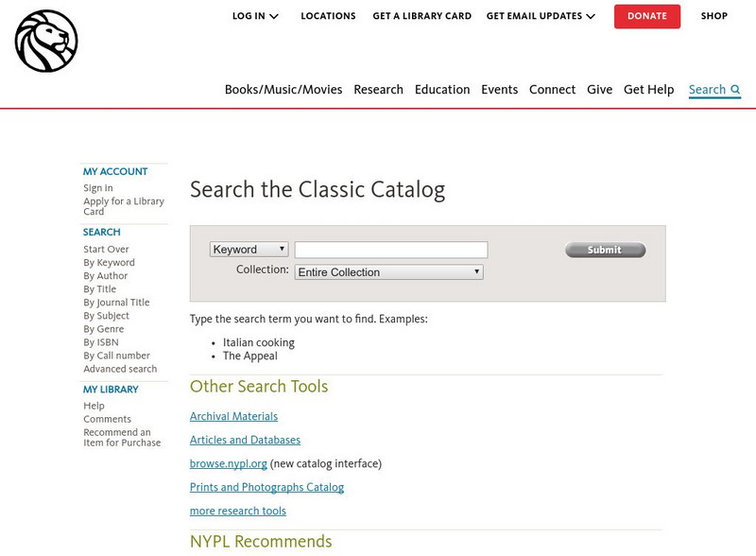Screen dimensions: 756x556
Task: Open the Education menu
Action: point(442,90)
